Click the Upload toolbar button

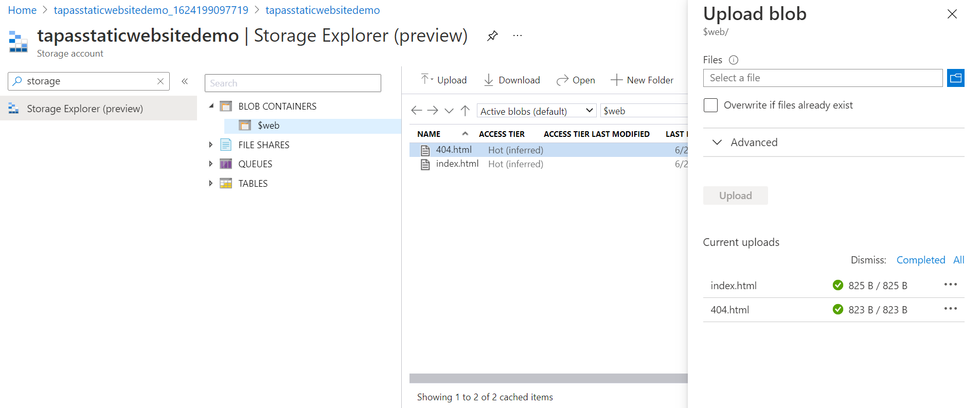click(443, 80)
